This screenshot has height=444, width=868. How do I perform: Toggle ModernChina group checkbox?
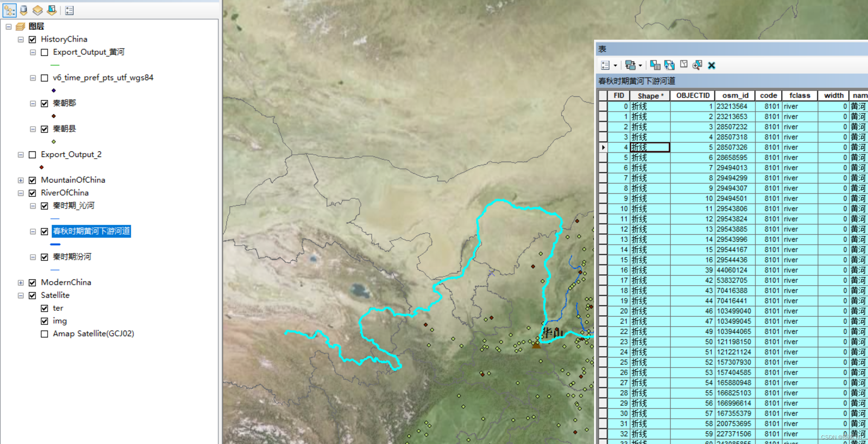[32, 283]
